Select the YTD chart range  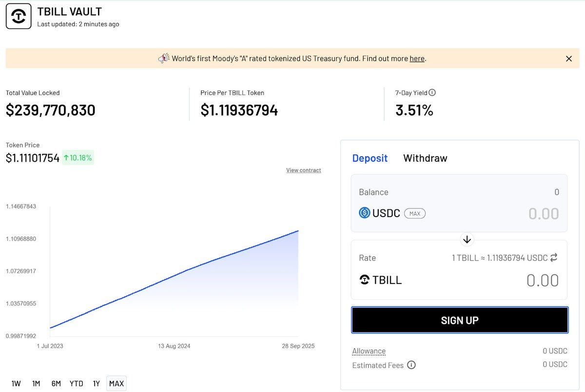(77, 383)
